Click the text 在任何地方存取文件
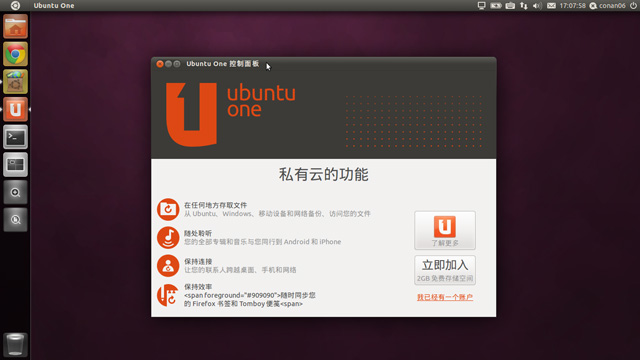The image size is (640, 360). [216, 205]
